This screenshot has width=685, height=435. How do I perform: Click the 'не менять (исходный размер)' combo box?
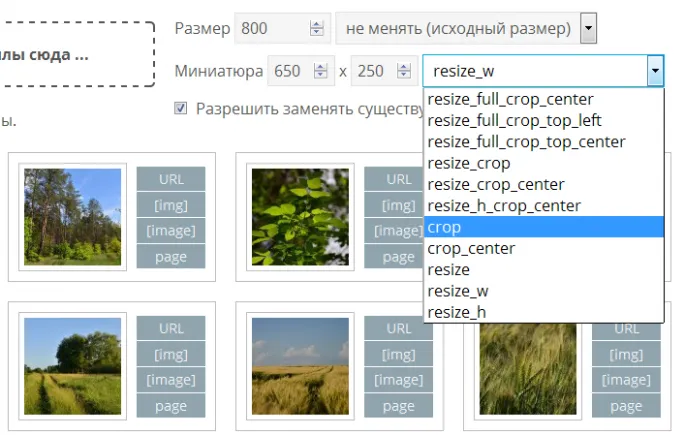coord(457,29)
